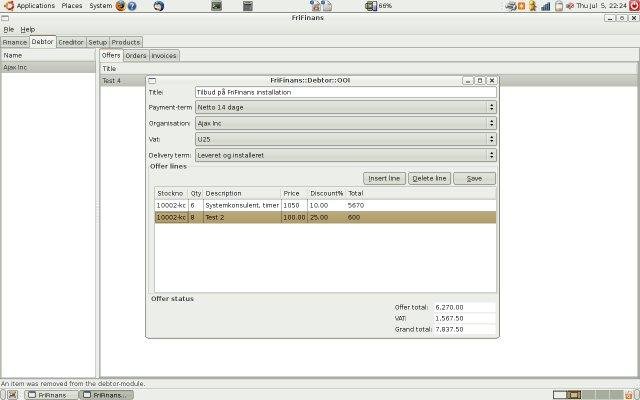Open the Delivery term dropdown
The height and width of the screenshot is (400, 640).
coord(345,155)
